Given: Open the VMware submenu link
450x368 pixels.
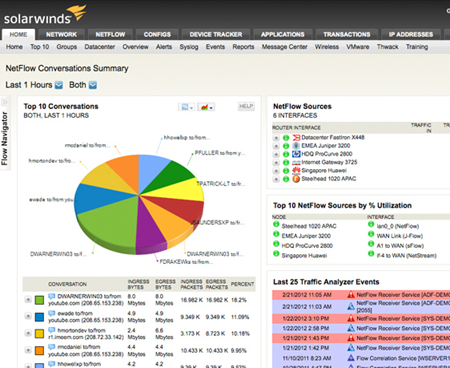Looking at the screenshot, I should click(358, 47).
